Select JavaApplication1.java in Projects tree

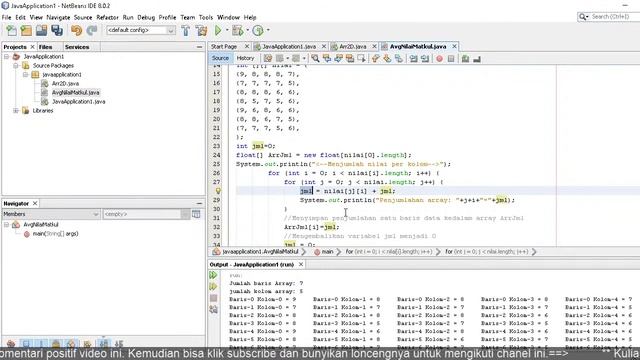[78, 102]
